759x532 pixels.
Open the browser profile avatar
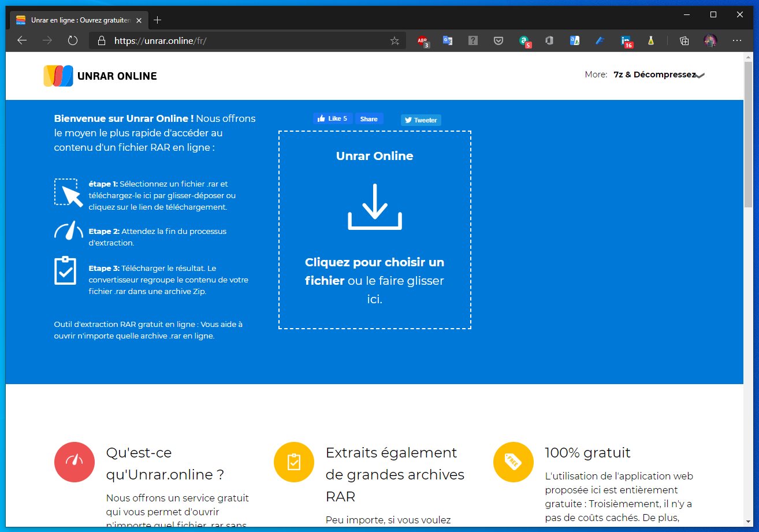coord(710,40)
